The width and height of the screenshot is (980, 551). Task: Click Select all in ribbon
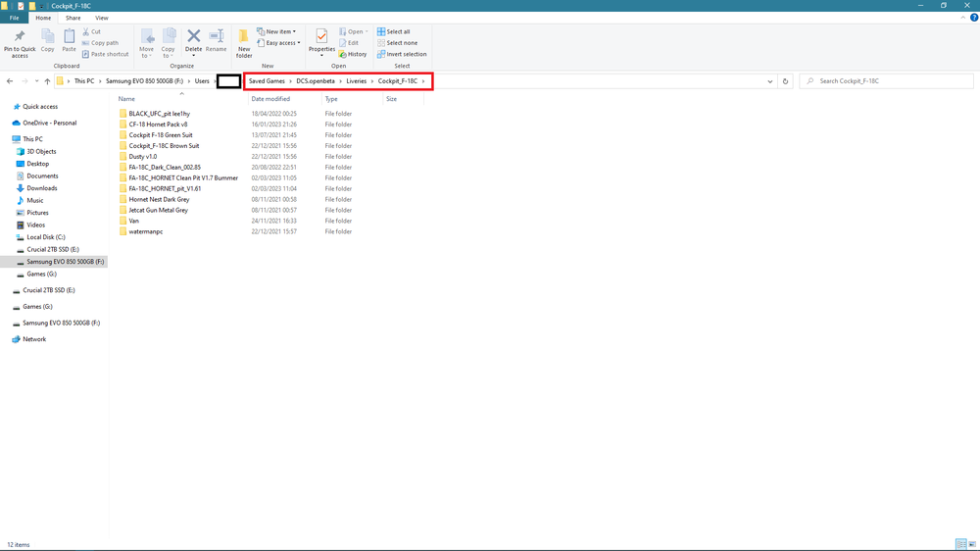[x=393, y=32]
